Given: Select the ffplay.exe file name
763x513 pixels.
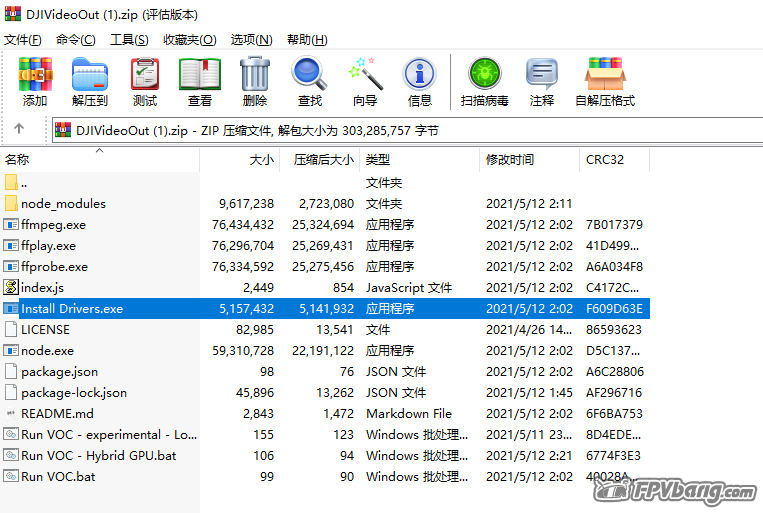Looking at the screenshot, I should tap(49, 246).
